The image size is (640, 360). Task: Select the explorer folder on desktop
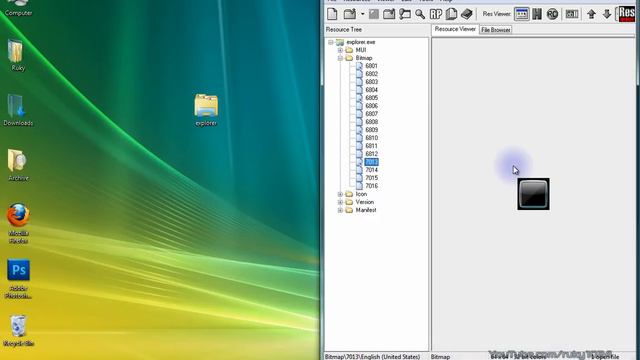coord(206,111)
